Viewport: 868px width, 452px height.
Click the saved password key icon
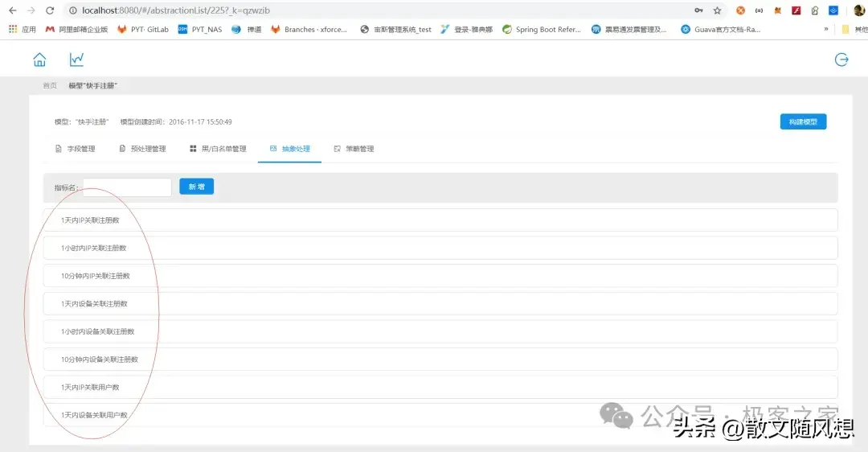pyautogui.click(x=698, y=10)
